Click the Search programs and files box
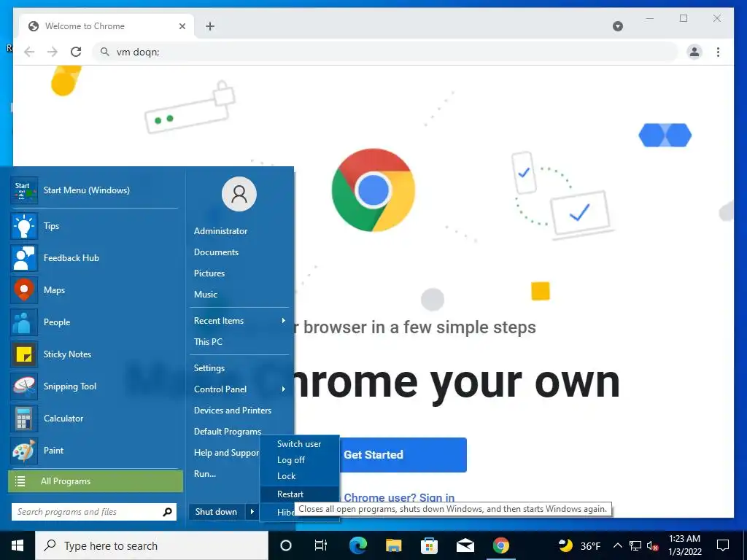This screenshot has width=747, height=560. tap(94, 512)
